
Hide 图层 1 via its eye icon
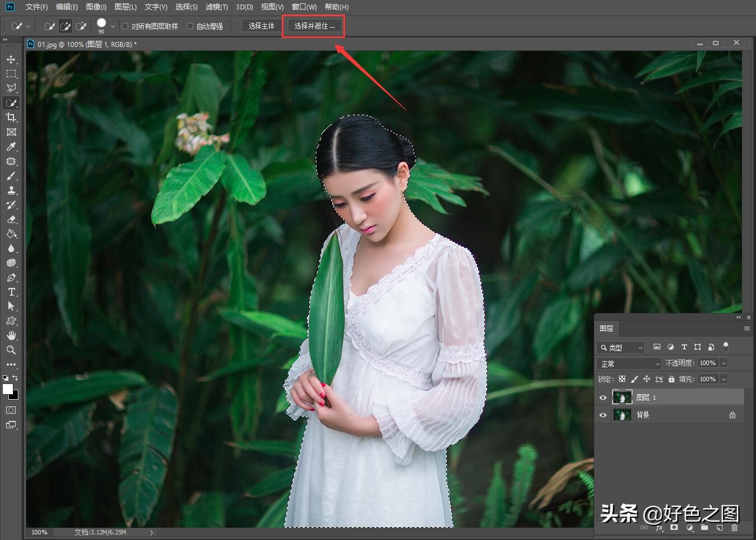coord(603,397)
